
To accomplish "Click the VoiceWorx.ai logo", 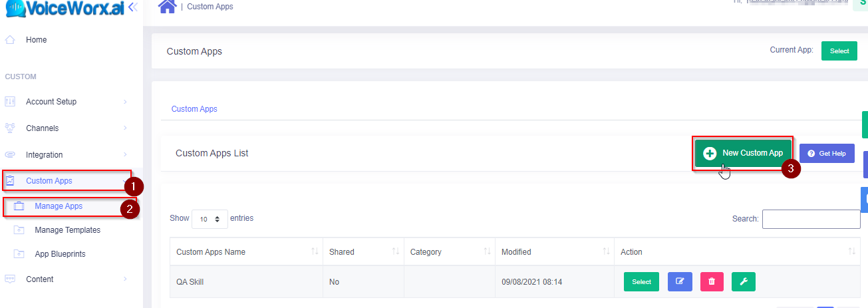I will pos(65,9).
